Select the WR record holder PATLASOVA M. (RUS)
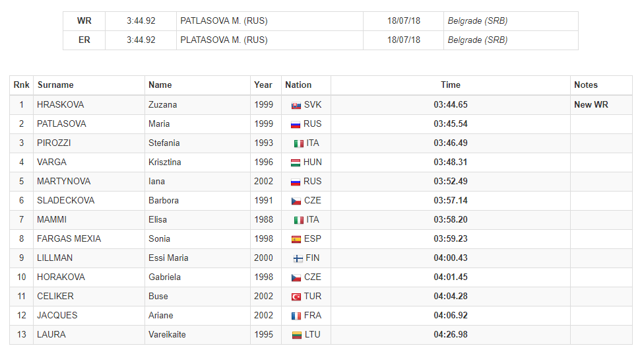Viewport: 644px width, 356px height. (x=224, y=20)
